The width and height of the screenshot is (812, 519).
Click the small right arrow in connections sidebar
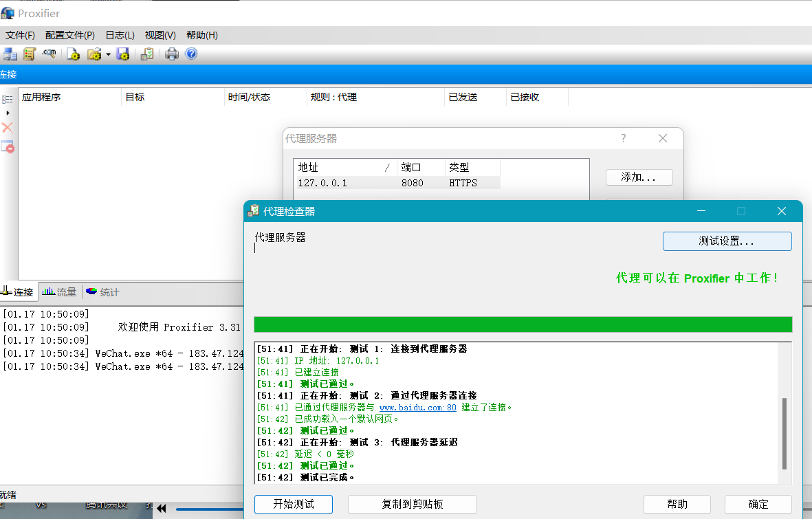(8, 113)
